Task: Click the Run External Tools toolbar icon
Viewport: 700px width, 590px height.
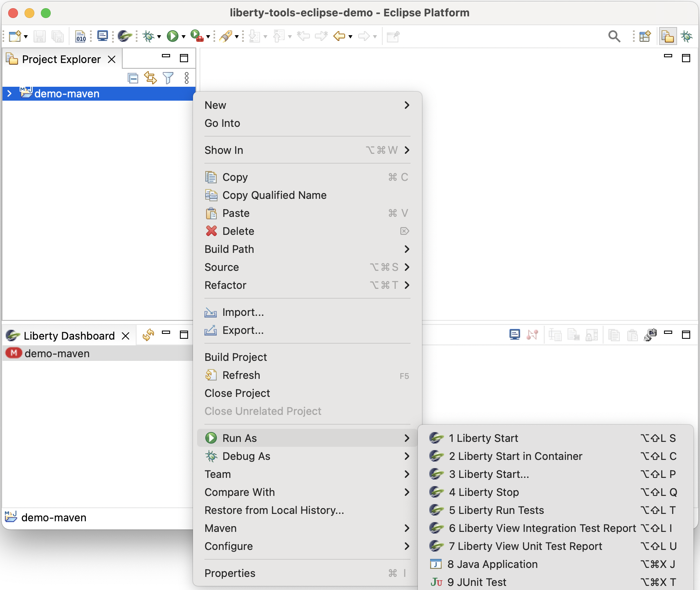Action: point(197,36)
